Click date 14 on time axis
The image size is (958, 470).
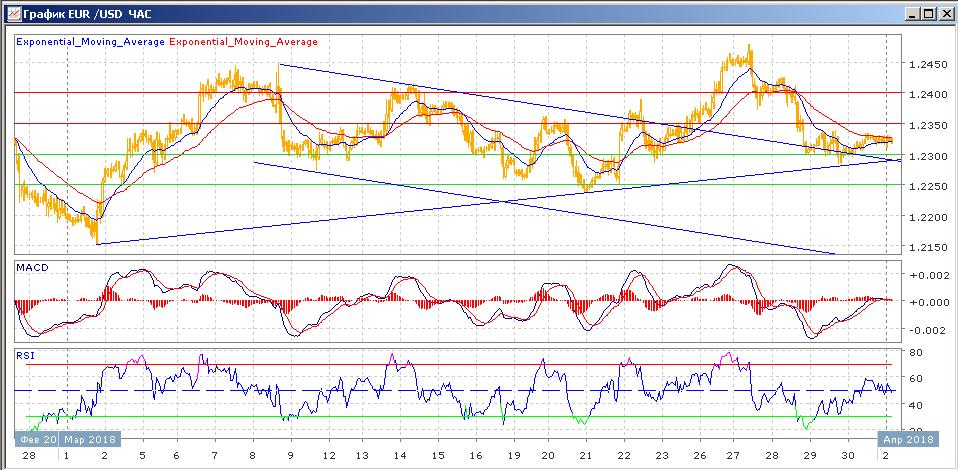tap(400, 456)
